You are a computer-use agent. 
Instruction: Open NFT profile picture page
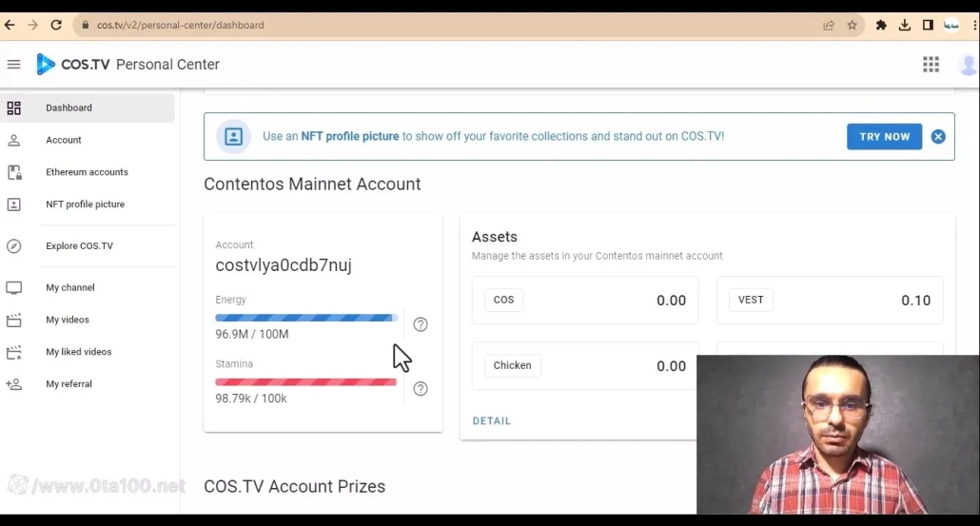pos(85,205)
